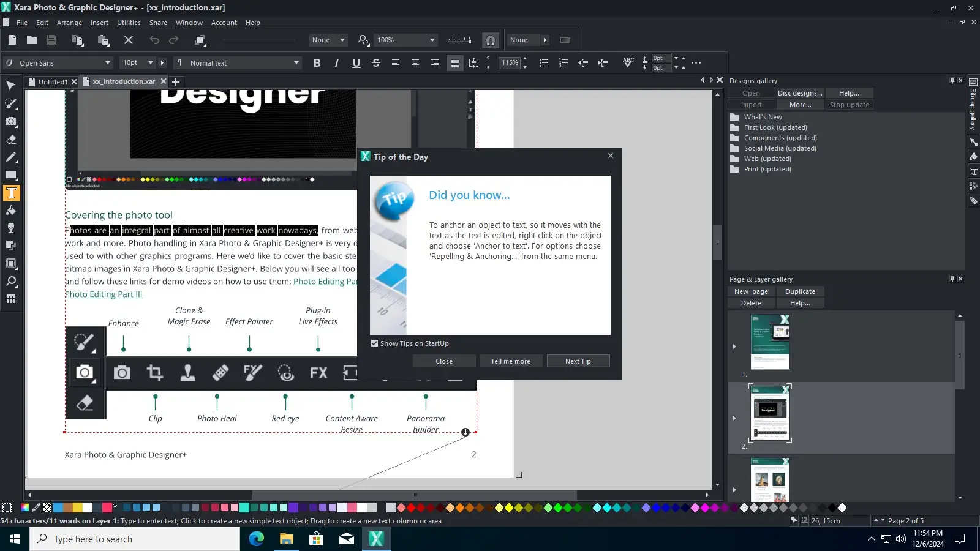Image resolution: width=980 pixels, height=551 pixels.
Task: Click the Redo arrow icon
Action: pos(174,40)
